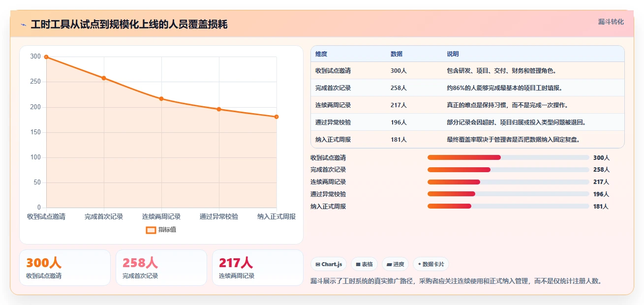The image size is (644, 305).
Task: Click the page title 工时工具从试点到规模化上线的人员覆盖损耗
Action: click(x=129, y=25)
